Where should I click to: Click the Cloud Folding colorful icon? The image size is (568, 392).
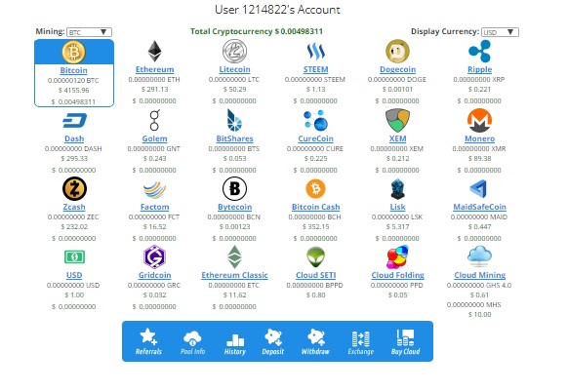coord(397,257)
